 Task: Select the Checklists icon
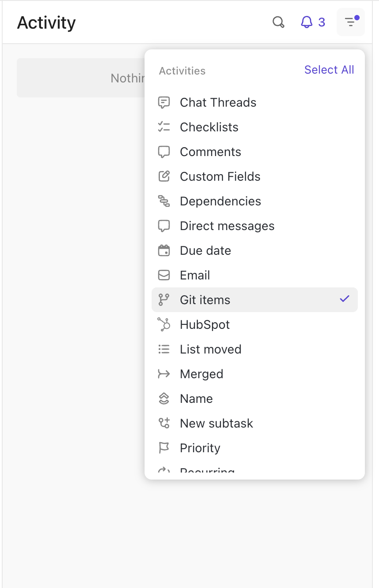[163, 127]
